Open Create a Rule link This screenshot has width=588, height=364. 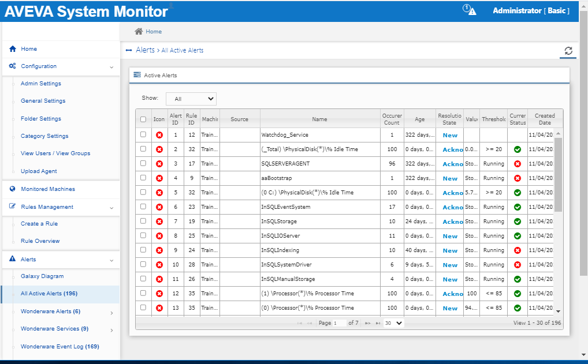(39, 224)
